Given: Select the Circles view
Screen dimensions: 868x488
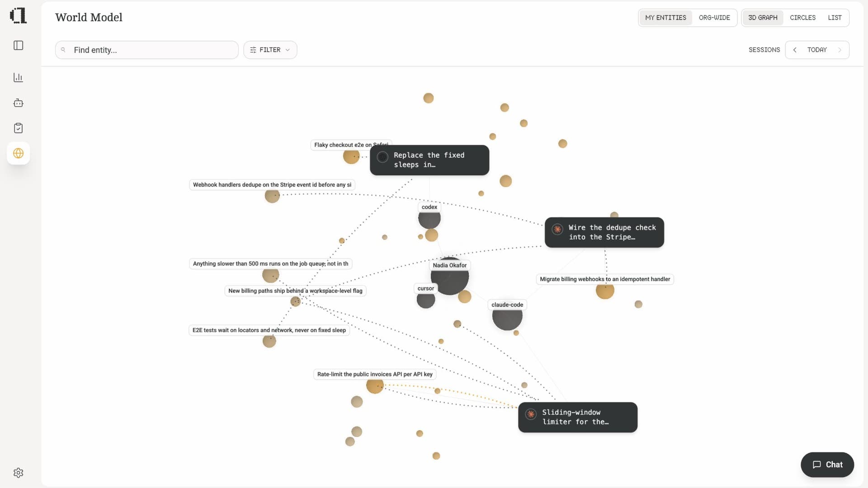Looking at the screenshot, I should click(802, 18).
